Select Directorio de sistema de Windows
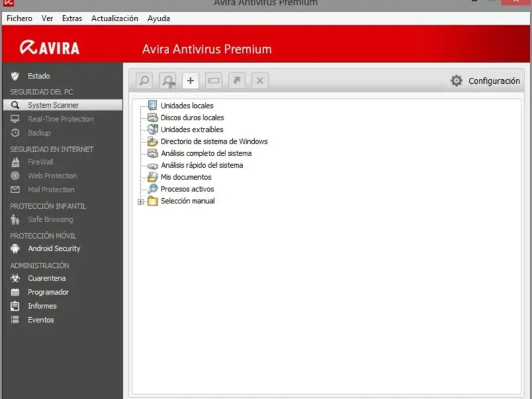Viewport: 532px width, 399px height. (214, 142)
